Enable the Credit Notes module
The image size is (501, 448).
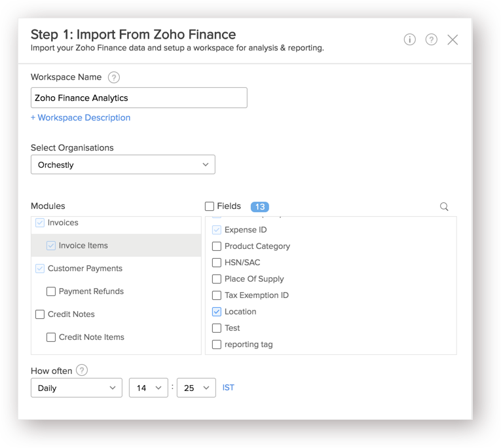[x=40, y=314]
